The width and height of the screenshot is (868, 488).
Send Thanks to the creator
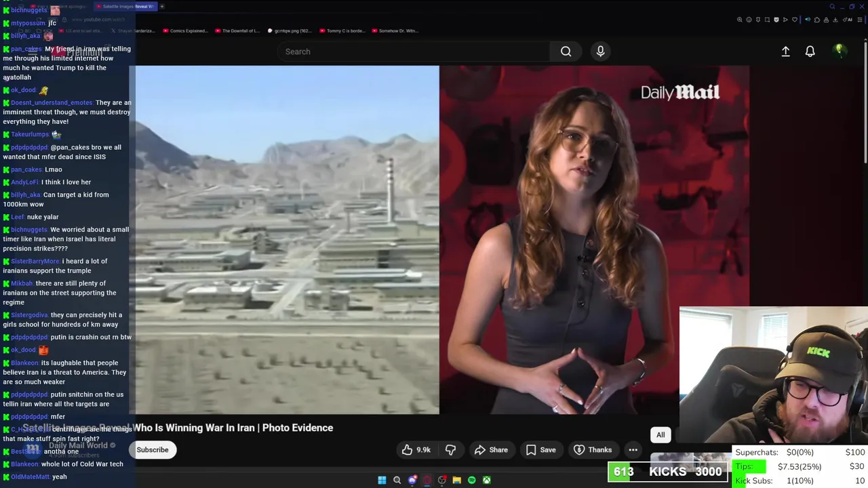click(x=593, y=449)
